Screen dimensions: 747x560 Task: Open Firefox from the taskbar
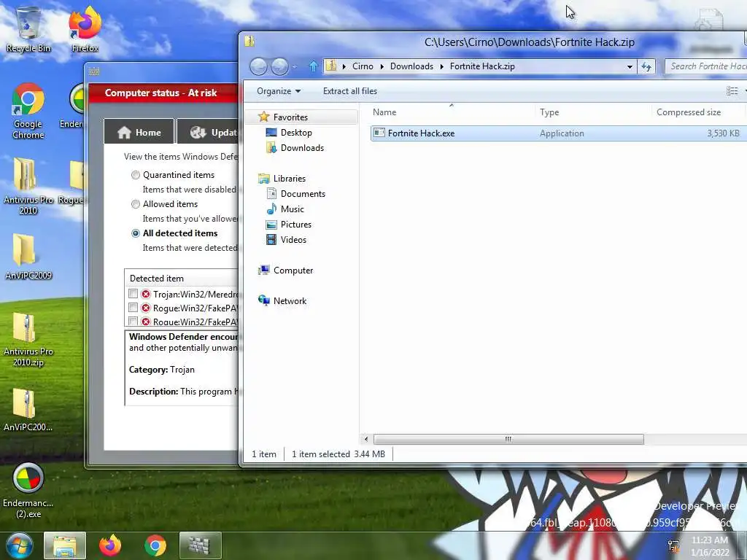coord(110,545)
